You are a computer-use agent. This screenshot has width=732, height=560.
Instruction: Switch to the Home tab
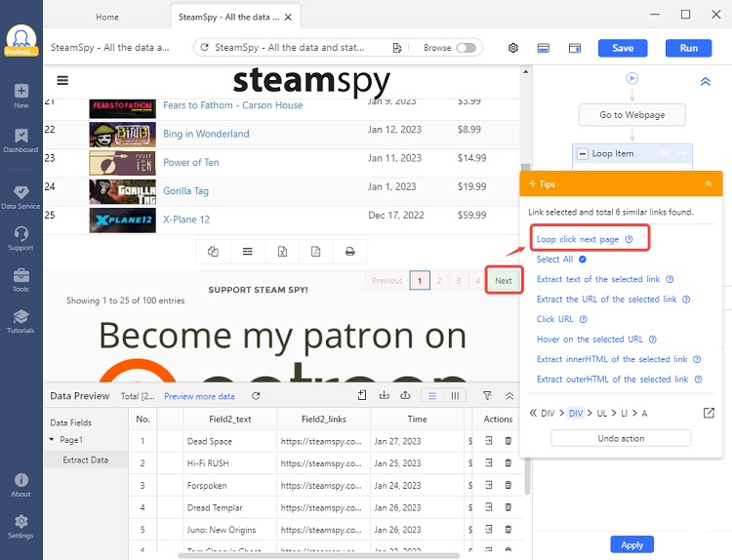(107, 17)
